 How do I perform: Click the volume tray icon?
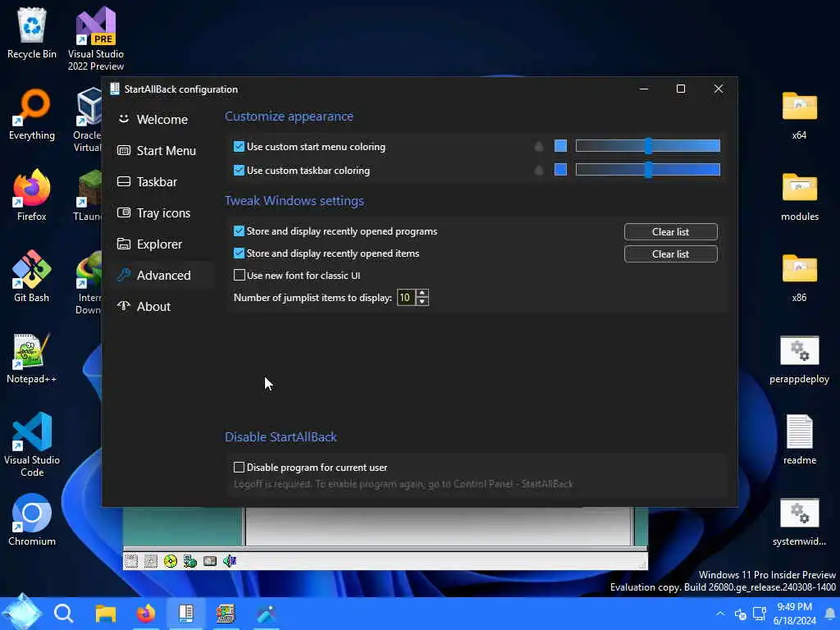point(741,614)
